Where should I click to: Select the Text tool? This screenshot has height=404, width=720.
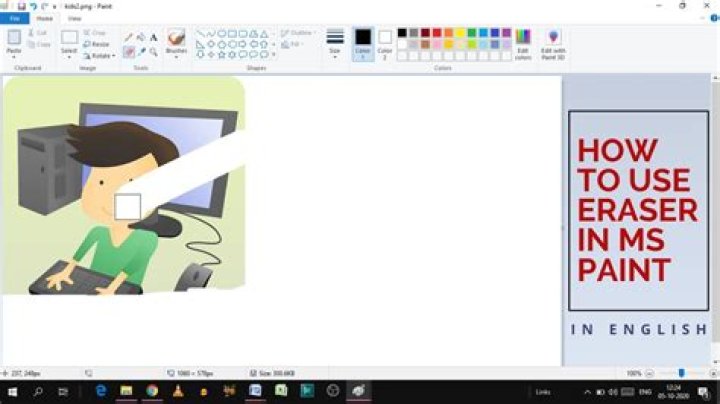tap(153, 37)
